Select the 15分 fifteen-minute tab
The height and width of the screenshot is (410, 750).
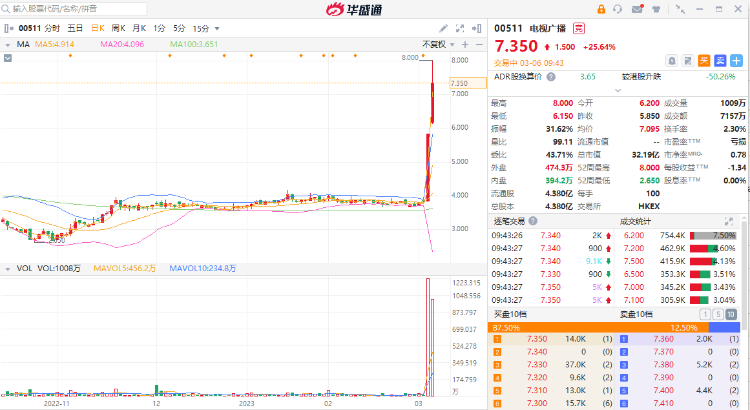[x=201, y=29]
